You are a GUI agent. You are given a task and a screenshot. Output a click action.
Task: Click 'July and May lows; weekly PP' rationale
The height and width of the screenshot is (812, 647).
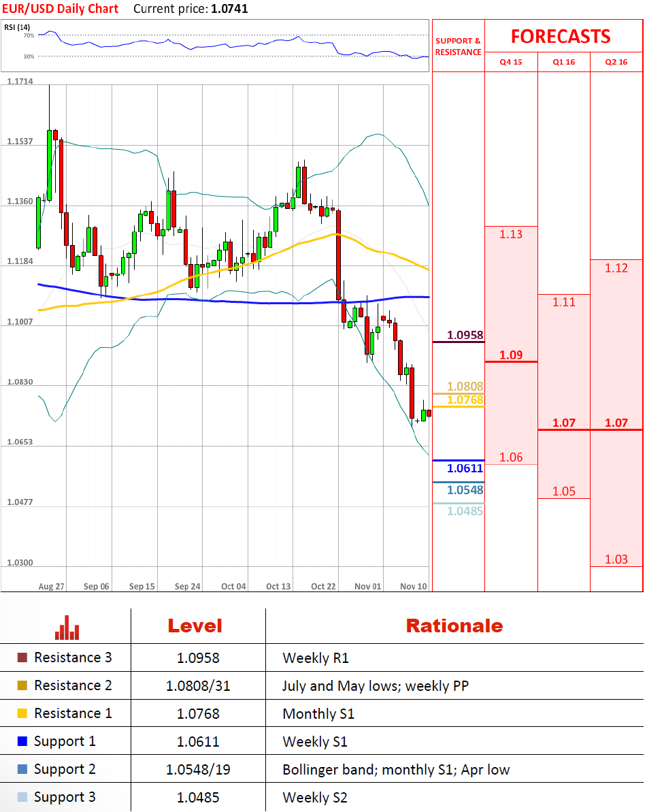pyautogui.click(x=376, y=686)
